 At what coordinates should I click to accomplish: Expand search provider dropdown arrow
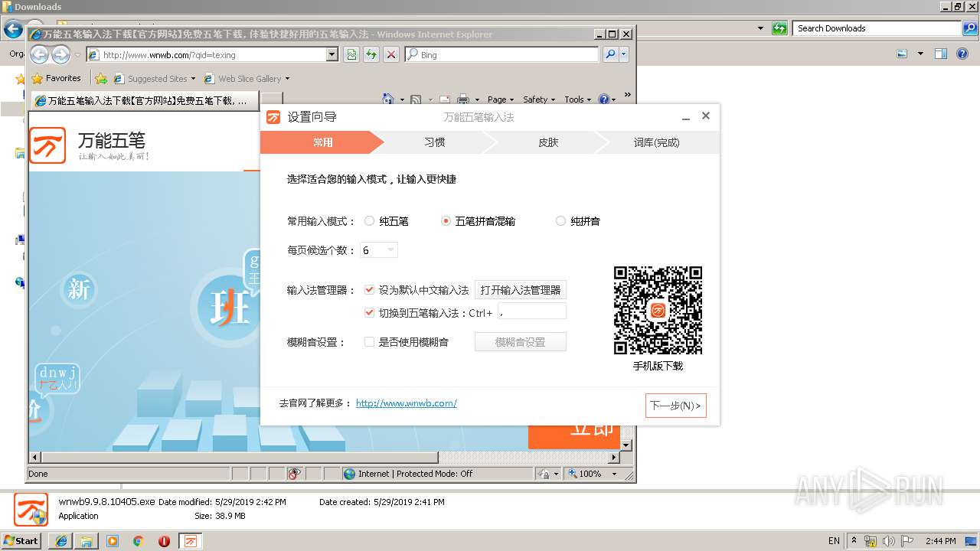[624, 54]
